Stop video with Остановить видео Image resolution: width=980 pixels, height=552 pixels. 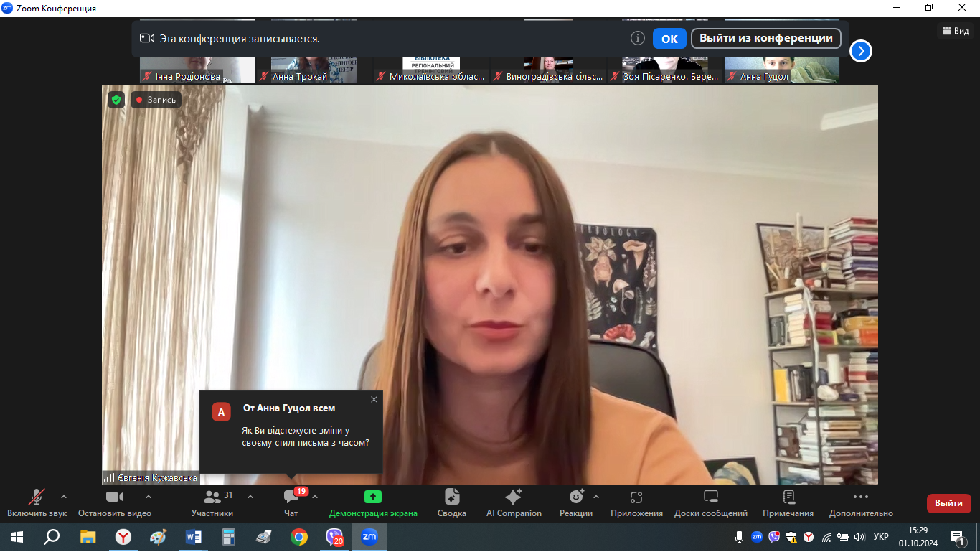coord(115,502)
